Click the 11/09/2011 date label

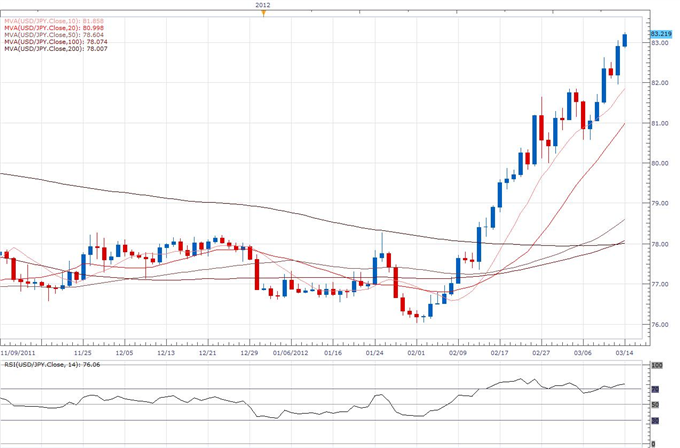18,352
